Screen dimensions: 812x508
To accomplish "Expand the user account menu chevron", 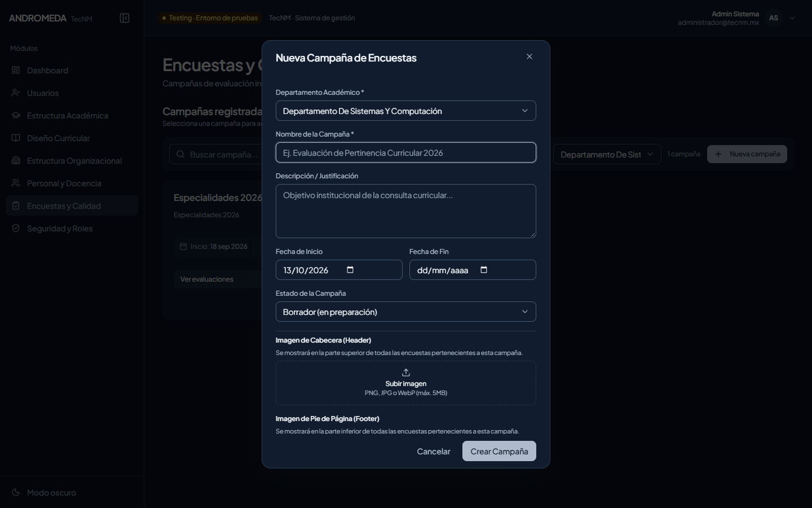I will 792,18.
